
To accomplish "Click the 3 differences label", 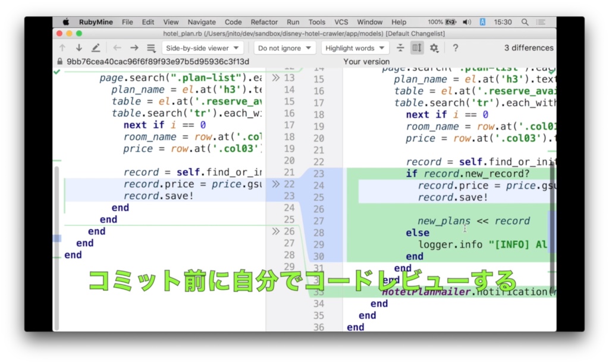I will coord(529,48).
